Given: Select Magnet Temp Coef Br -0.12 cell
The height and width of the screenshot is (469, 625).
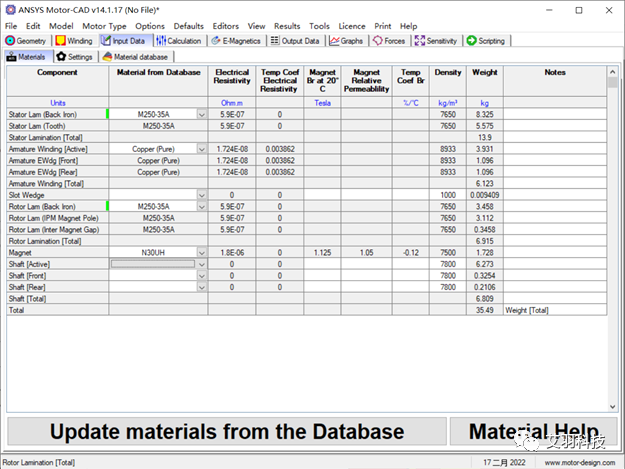Looking at the screenshot, I should [411, 253].
